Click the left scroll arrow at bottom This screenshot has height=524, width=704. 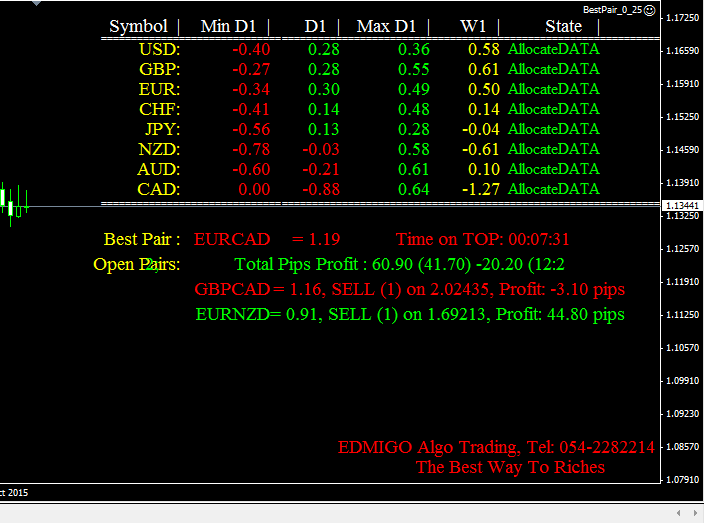point(678,513)
